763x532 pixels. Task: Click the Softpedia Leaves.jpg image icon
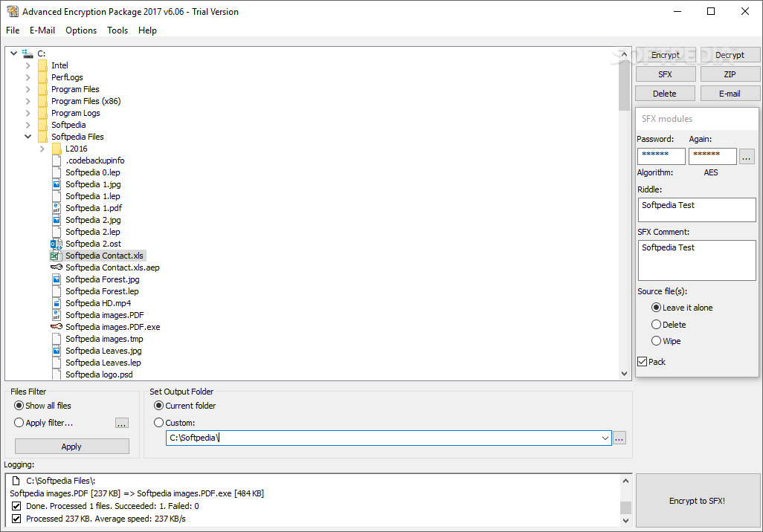click(57, 351)
